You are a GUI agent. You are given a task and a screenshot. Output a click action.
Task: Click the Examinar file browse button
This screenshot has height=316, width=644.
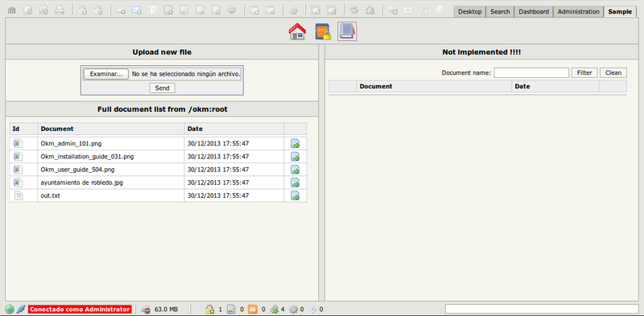click(106, 74)
